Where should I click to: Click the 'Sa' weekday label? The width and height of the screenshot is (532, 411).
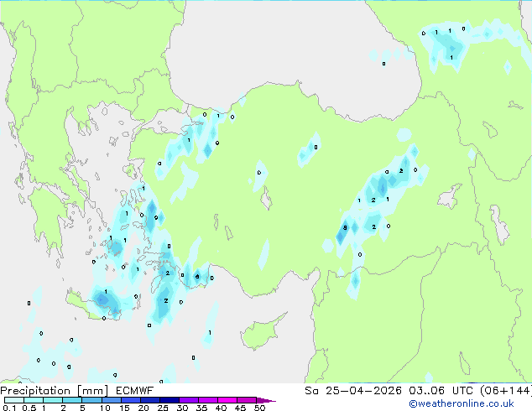pos(311,391)
